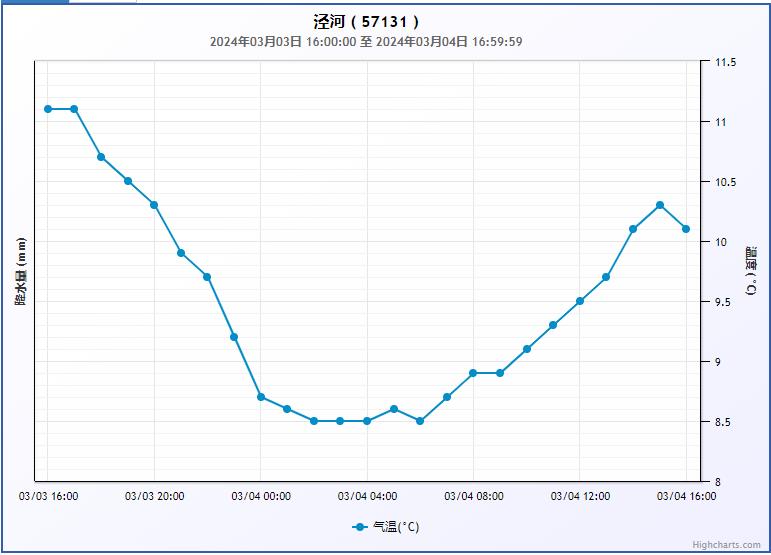Click the 11.5 label on right axis
Screen dimensions: 771x555
(x=725, y=62)
